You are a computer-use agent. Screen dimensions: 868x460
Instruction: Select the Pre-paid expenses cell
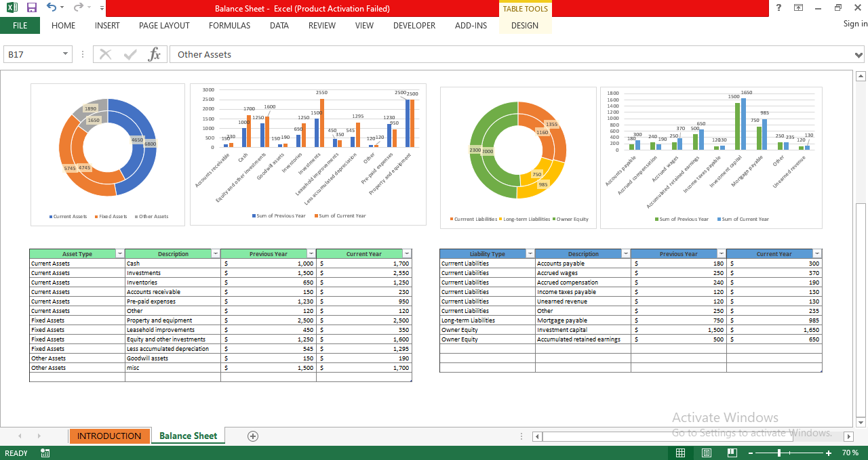click(173, 301)
